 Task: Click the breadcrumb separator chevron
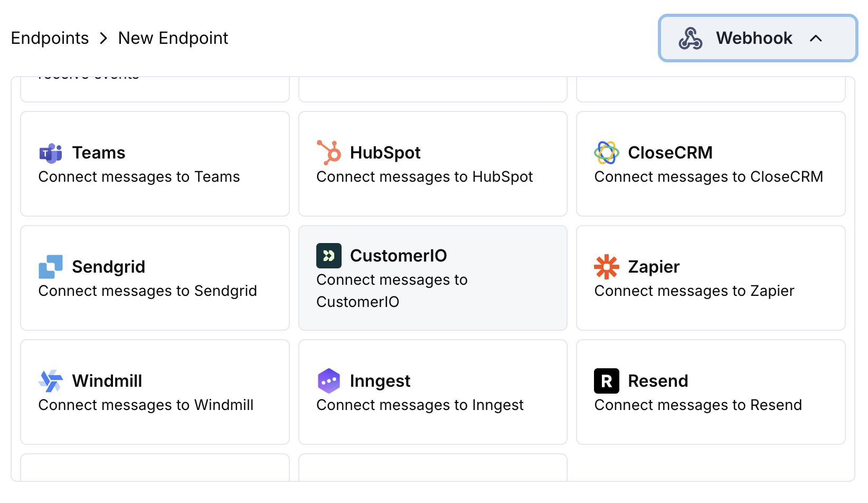pos(103,38)
